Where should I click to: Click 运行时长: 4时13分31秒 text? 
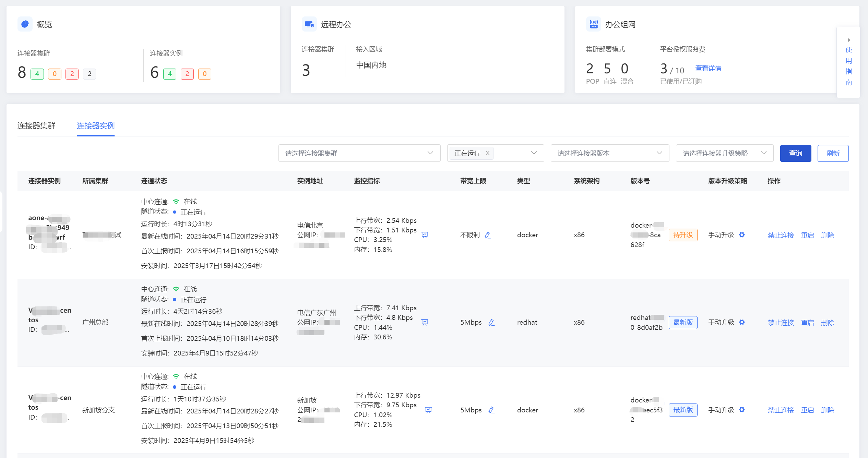point(177,224)
